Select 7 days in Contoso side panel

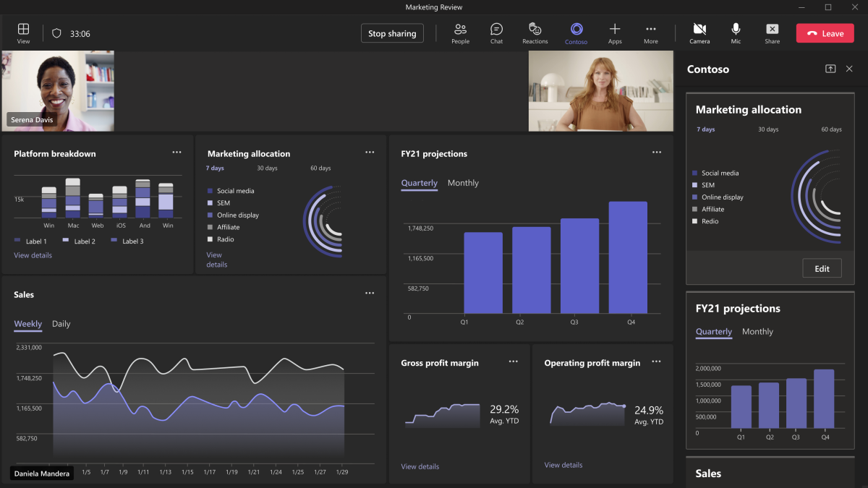[x=705, y=129]
